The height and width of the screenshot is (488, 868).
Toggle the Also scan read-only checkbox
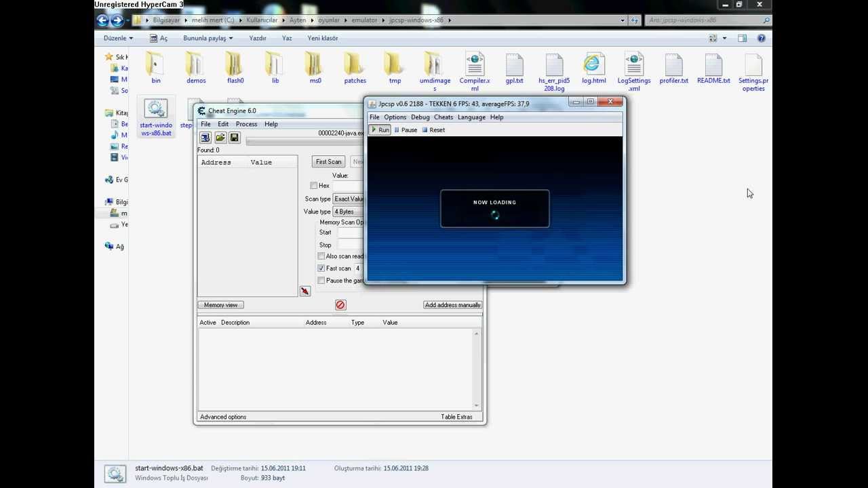[321, 256]
